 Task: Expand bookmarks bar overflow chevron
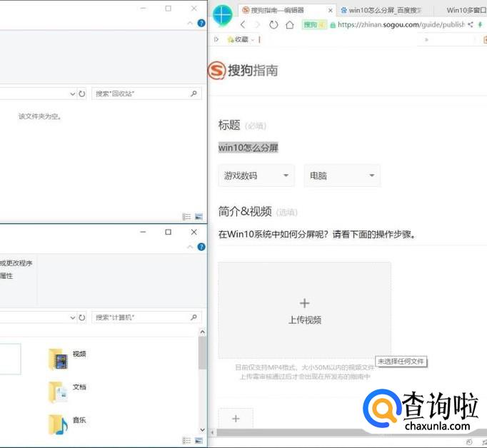tap(426, 39)
